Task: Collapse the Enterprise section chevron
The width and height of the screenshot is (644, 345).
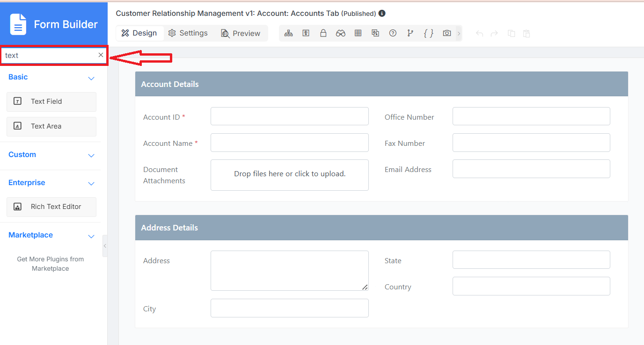Action: (91, 183)
